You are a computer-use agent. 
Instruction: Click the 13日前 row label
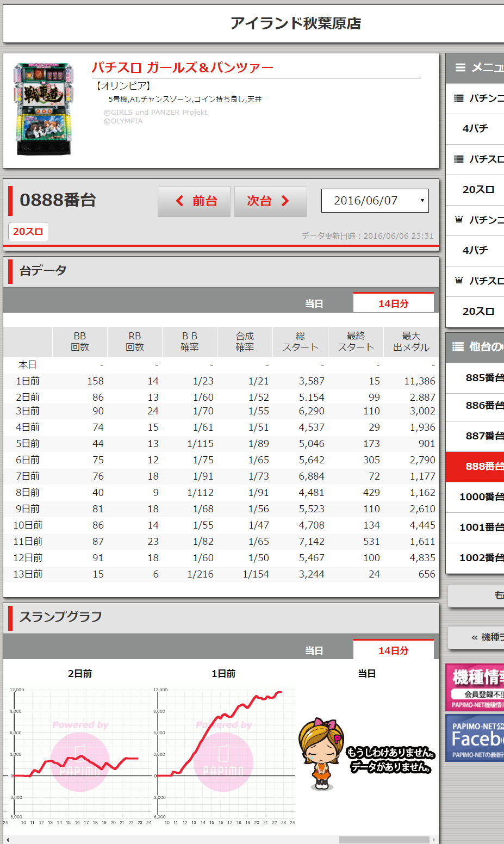coord(28,574)
